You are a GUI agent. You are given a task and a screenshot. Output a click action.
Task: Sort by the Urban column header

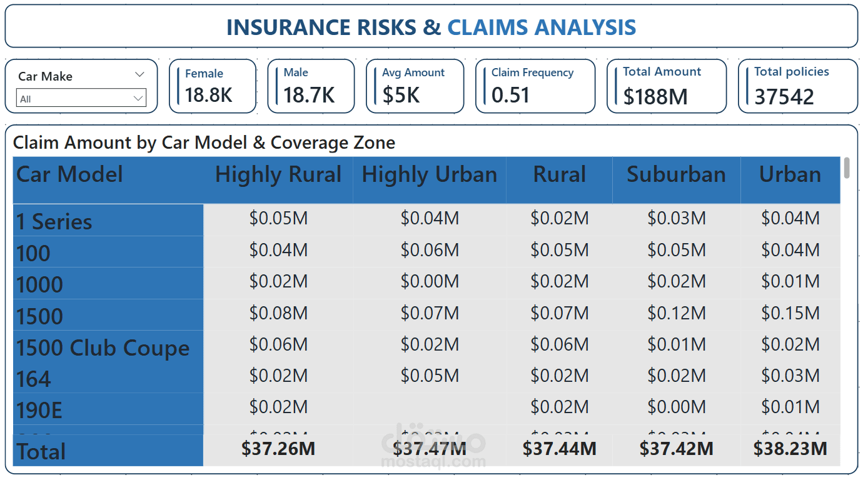pyautogui.click(x=790, y=174)
